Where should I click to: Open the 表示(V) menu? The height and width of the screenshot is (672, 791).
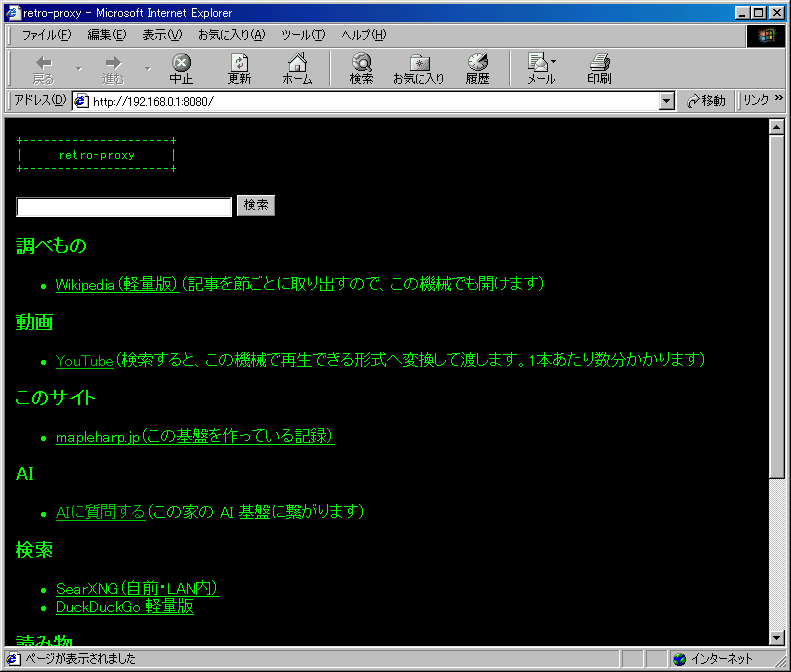pos(162,35)
